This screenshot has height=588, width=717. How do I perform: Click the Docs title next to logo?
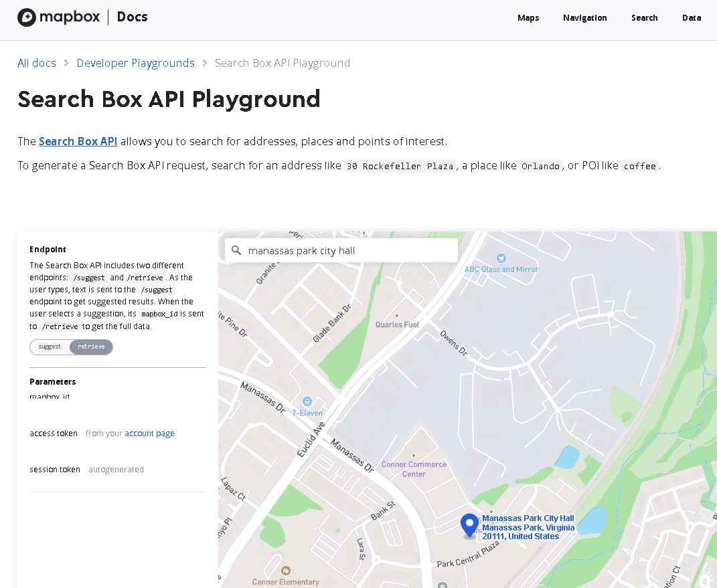(132, 17)
